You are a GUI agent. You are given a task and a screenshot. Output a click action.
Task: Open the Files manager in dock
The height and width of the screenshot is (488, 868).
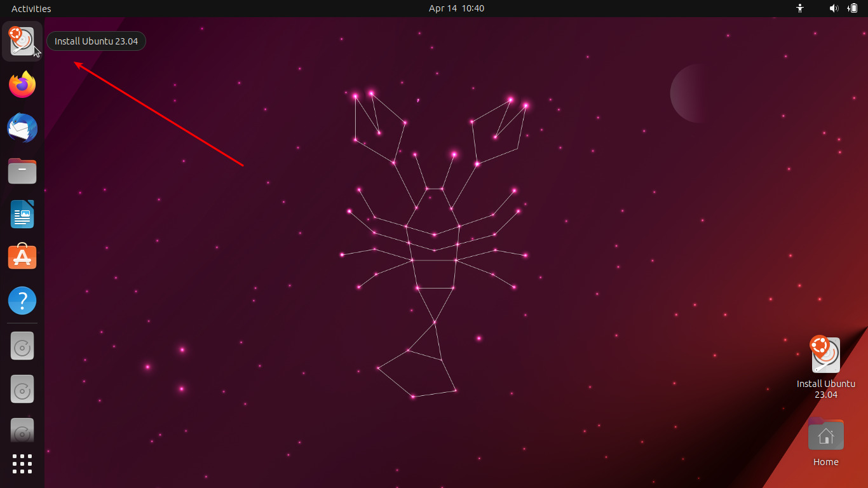coord(22,171)
